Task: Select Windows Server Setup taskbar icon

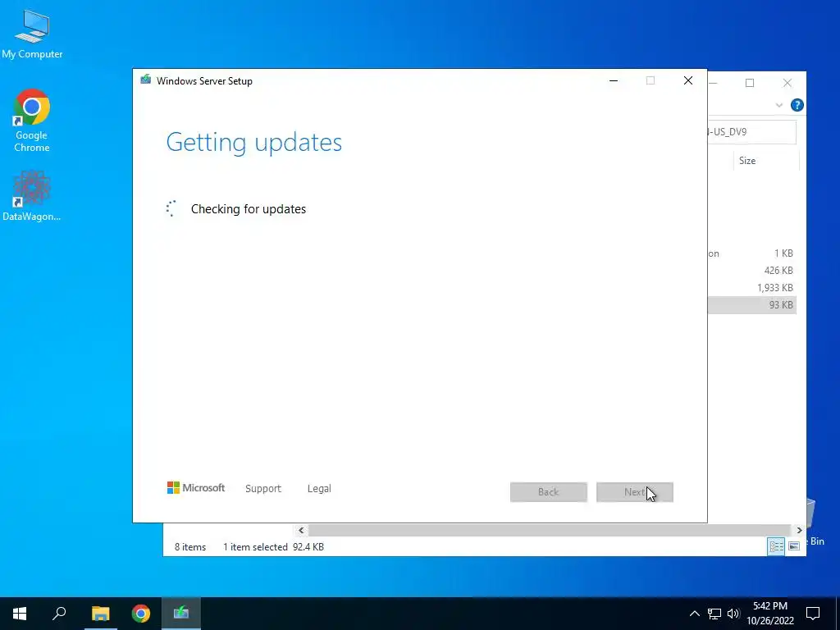Action: click(181, 614)
